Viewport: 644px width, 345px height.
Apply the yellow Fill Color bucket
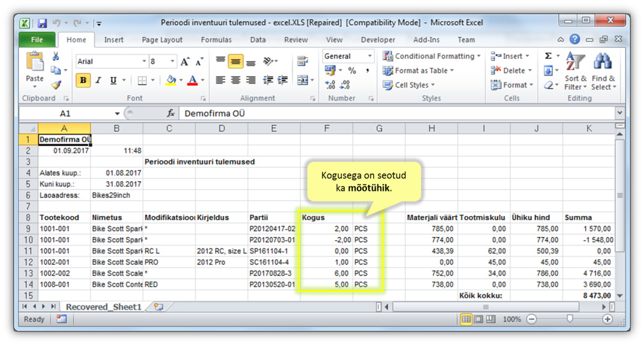pyautogui.click(x=171, y=80)
